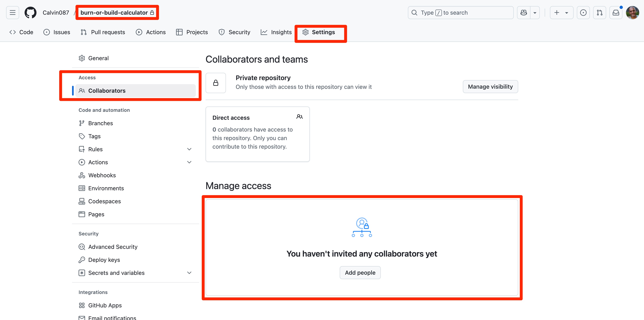This screenshot has height=320, width=644.
Task: Click the Manage visibility button
Action: (x=490, y=87)
